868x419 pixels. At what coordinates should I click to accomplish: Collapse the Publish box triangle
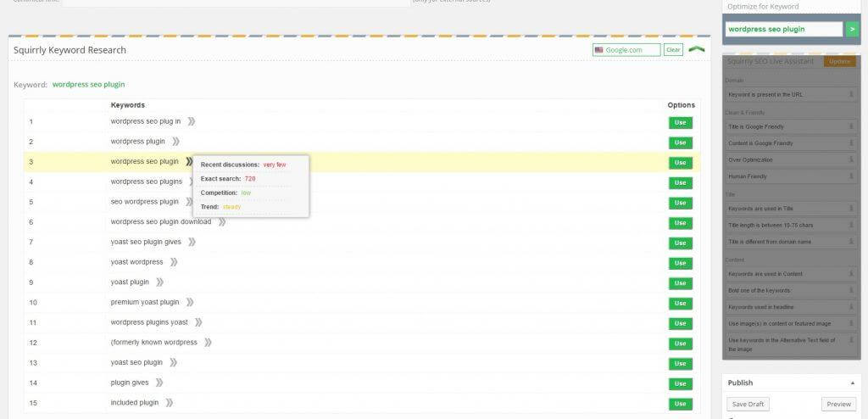852,383
